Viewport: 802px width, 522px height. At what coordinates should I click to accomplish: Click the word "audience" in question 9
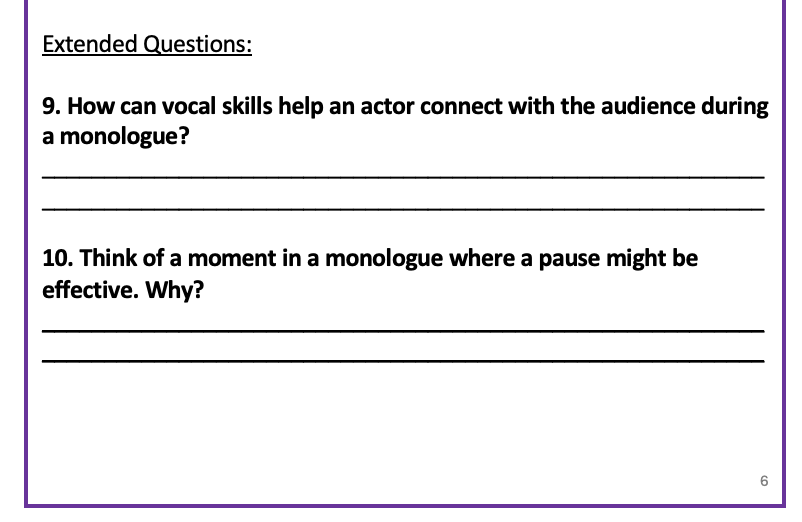coord(648,106)
